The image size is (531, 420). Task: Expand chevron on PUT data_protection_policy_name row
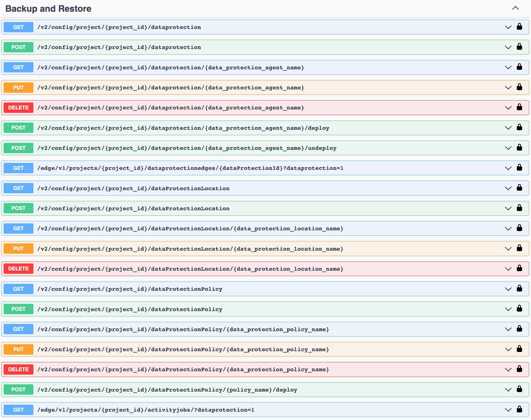tap(508, 350)
